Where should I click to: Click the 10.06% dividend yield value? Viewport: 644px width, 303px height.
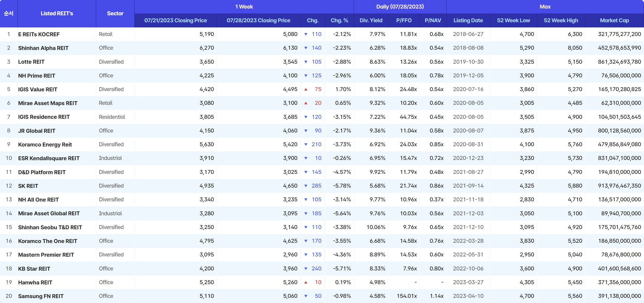(376, 227)
